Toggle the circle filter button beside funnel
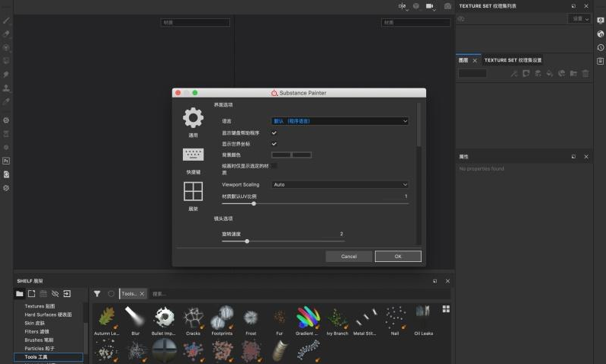The image size is (606, 364). [x=111, y=294]
